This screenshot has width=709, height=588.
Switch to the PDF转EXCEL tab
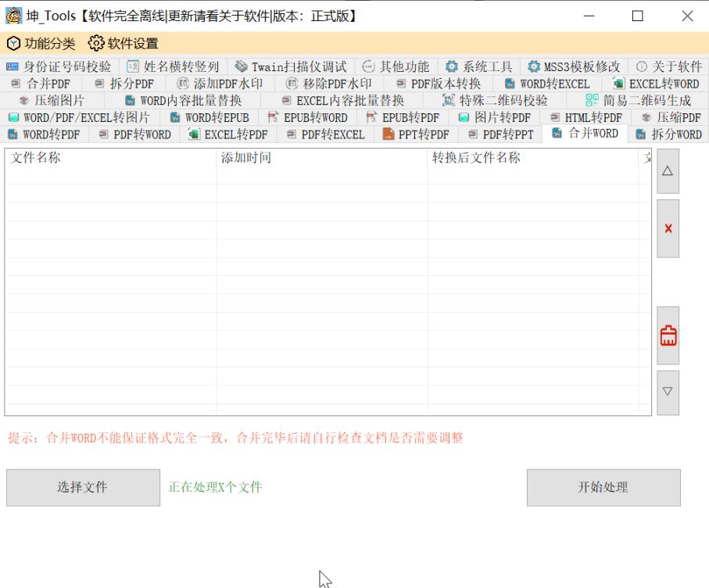[325, 134]
